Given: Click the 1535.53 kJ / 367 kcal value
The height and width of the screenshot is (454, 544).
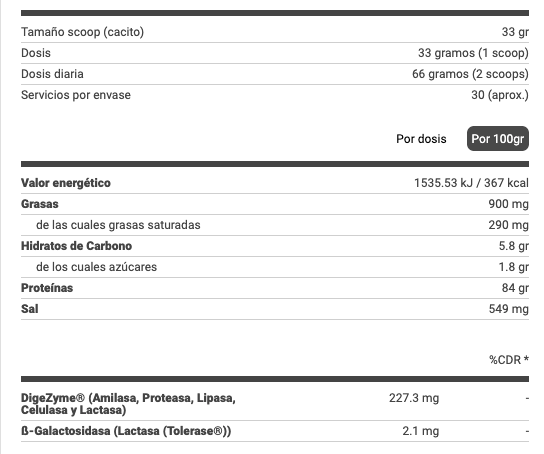Looking at the screenshot, I should (471, 183).
